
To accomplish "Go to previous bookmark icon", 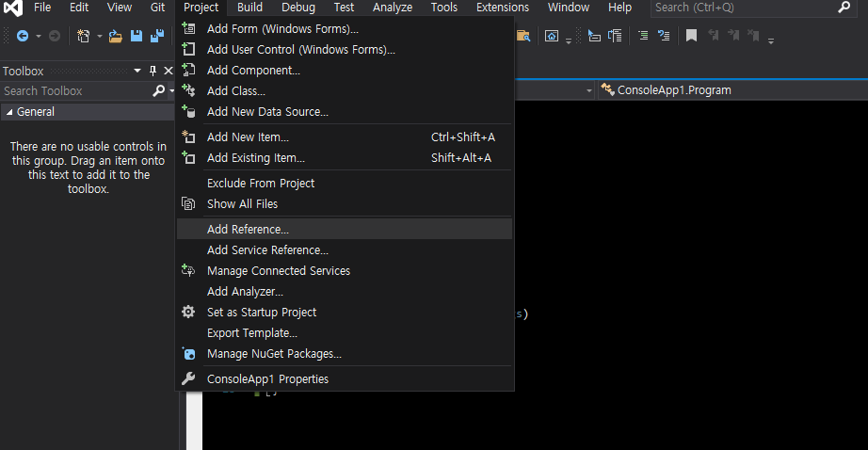I will tap(713, 36).
